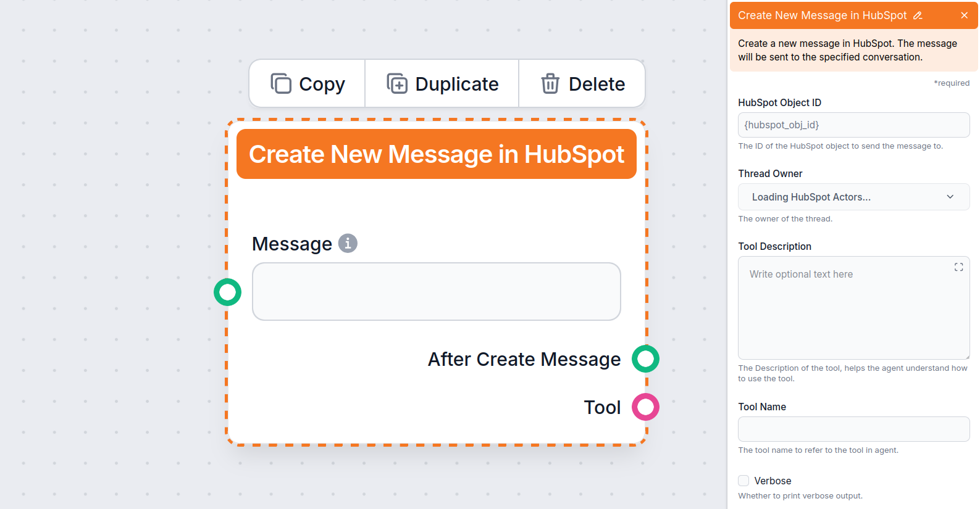Click the HubSpot Object ID field
The image size is (980, 509).
click(853, 125)
